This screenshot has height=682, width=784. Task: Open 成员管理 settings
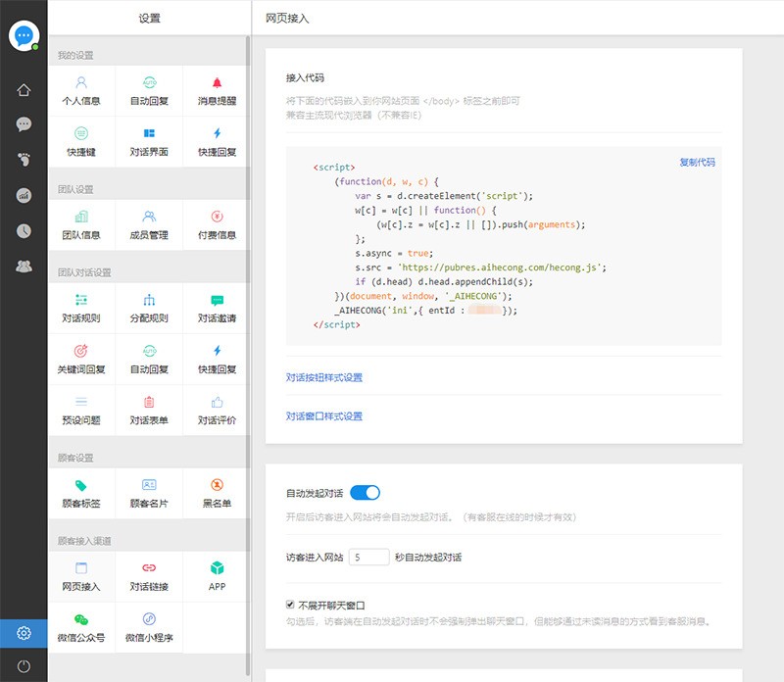tap(149, 225)
